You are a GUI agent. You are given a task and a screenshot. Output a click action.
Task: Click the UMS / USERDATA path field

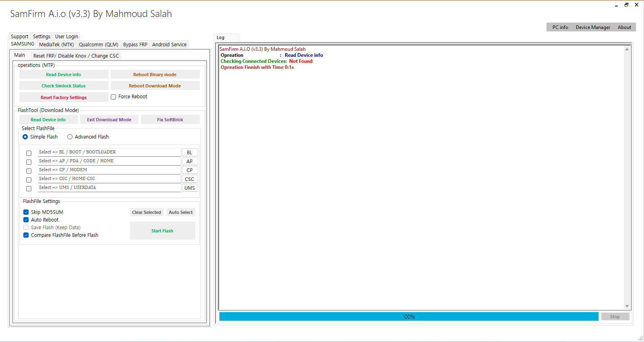109,188
